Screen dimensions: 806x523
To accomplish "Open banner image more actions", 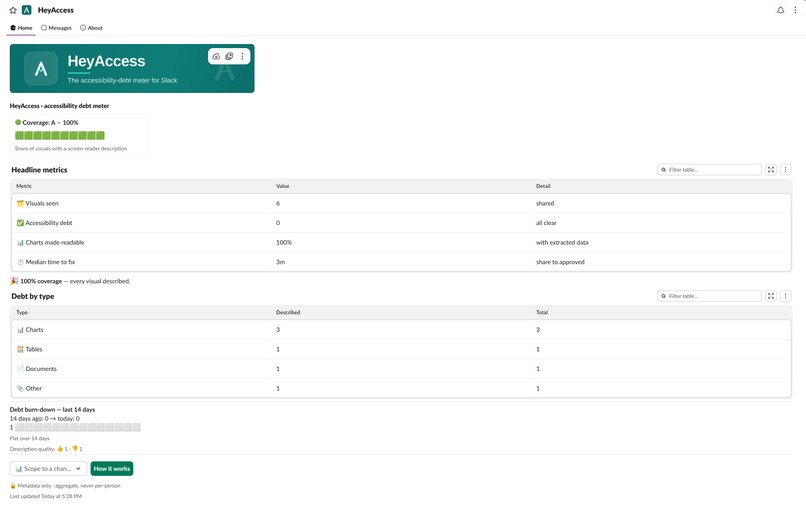I will coord(242,56).
